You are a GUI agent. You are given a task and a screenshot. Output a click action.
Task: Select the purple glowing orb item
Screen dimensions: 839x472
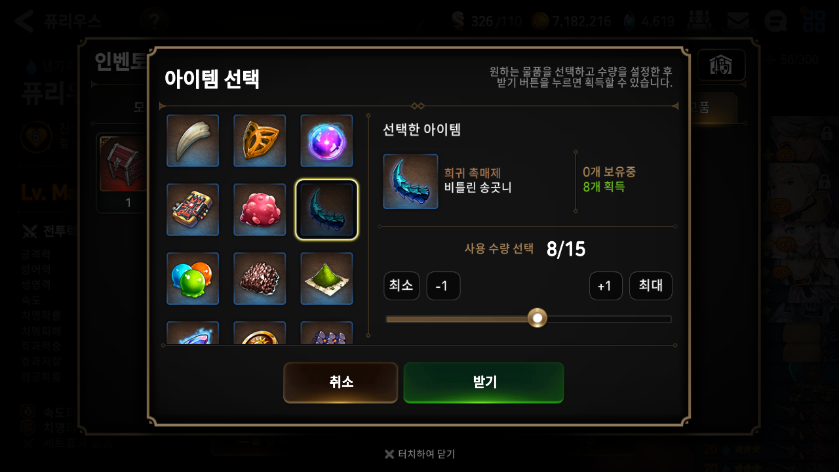coord(326,141)
